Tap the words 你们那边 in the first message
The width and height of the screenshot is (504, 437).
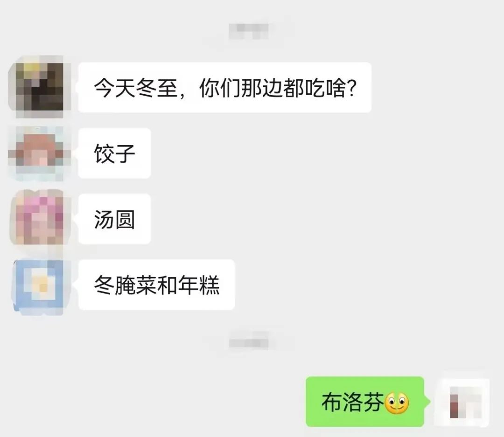coord(241,88)
